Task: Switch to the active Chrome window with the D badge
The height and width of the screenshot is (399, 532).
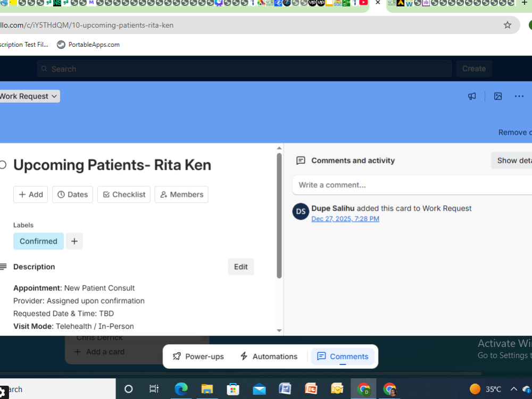Action: click(363, 389)
